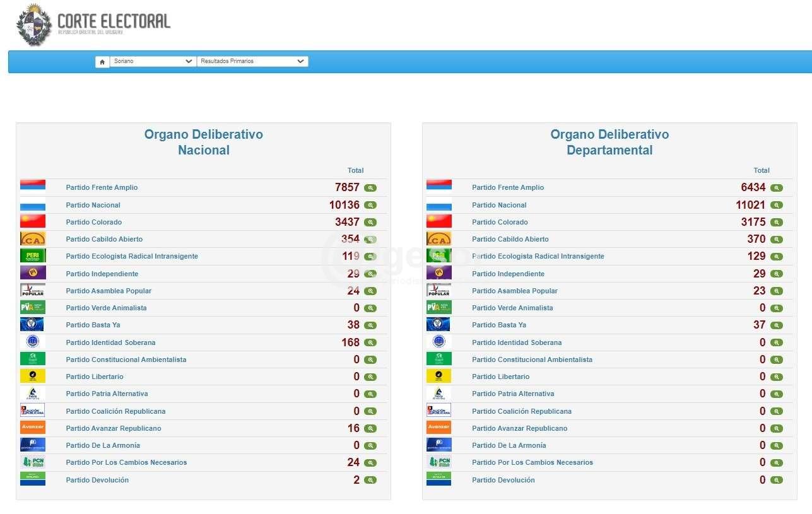This screenshot has width=812, height=514.
Task: Expand the Resultados Primarios dropdown
Action: (252, 62)
